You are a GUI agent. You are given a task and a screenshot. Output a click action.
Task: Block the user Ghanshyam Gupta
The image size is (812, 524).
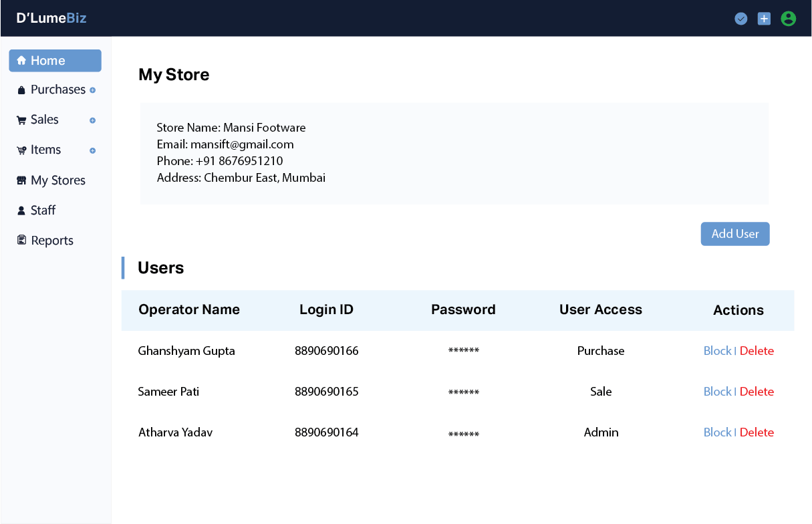coord(717,350)
